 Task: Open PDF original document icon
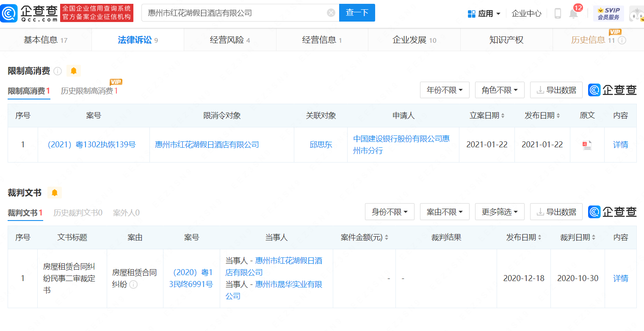click(587, 145)
